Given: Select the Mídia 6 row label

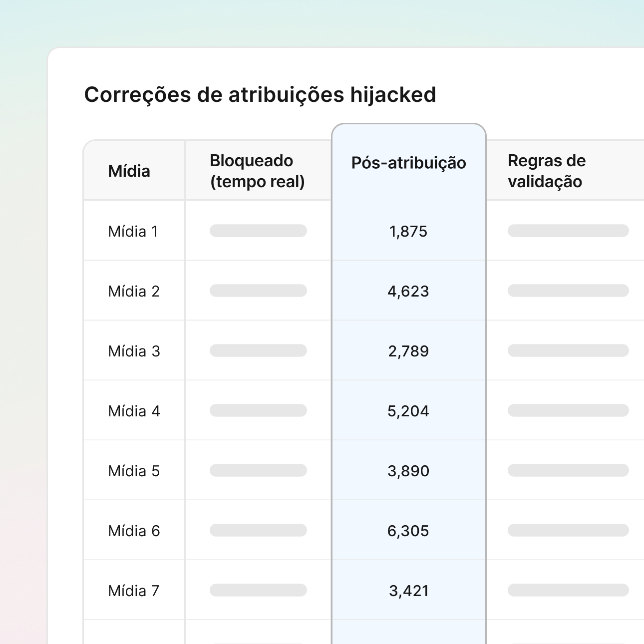Looking at the screenshot, I should click(134, 531).
